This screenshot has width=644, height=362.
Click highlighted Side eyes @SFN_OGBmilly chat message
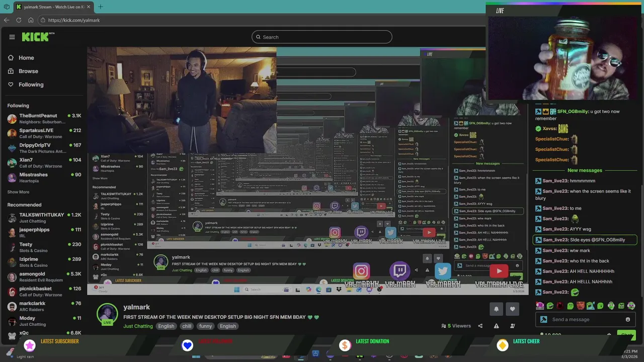click(586, 240)
